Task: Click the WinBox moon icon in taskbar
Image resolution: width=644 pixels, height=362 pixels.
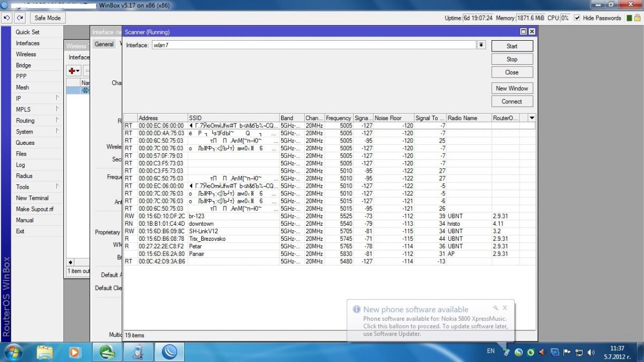Action: [170, 352]
